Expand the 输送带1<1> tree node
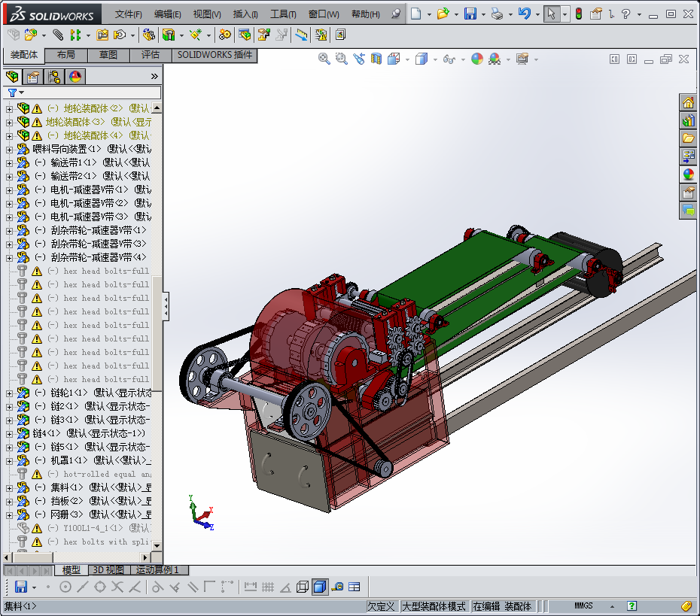 [9, 162]
